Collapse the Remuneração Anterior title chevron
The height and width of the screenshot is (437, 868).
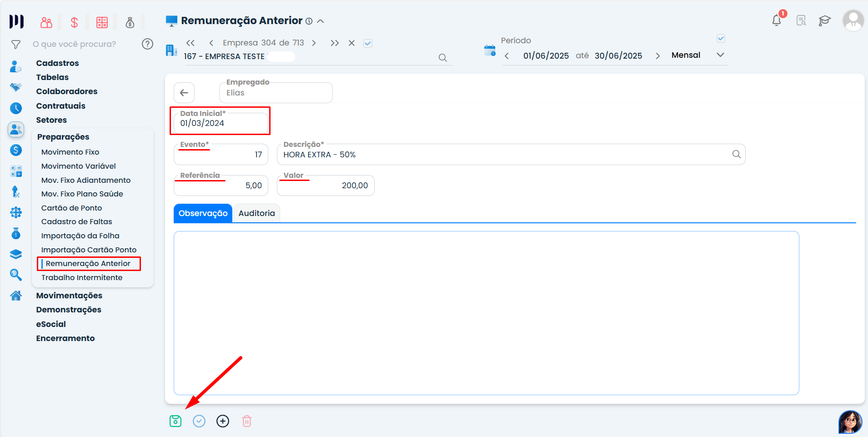click(x=321, y=21)
